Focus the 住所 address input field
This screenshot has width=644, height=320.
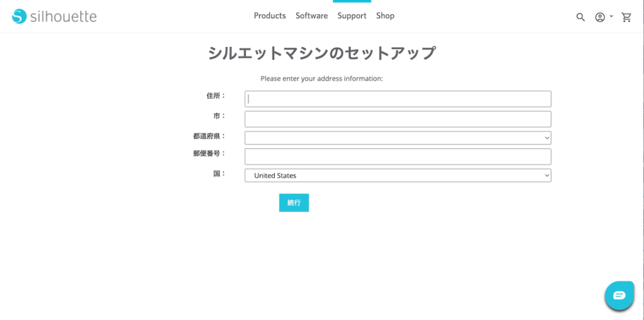[x=397, y=99]
